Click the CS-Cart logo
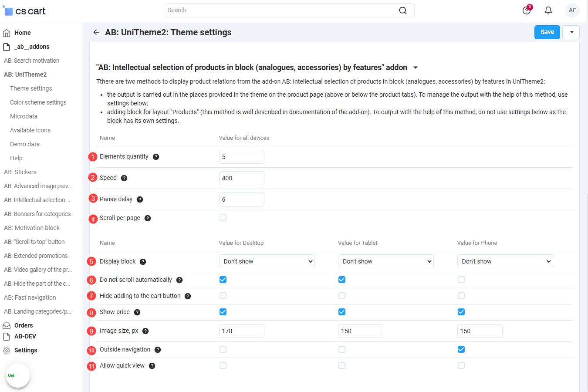The width and height of the screenshot is (588, 392). [x=24, y=10]
